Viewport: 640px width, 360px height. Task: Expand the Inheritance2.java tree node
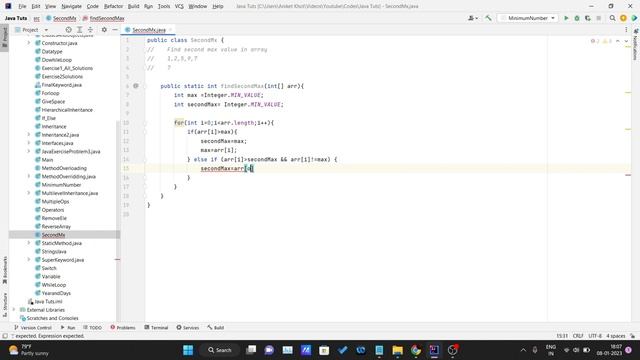click(29, 135)
